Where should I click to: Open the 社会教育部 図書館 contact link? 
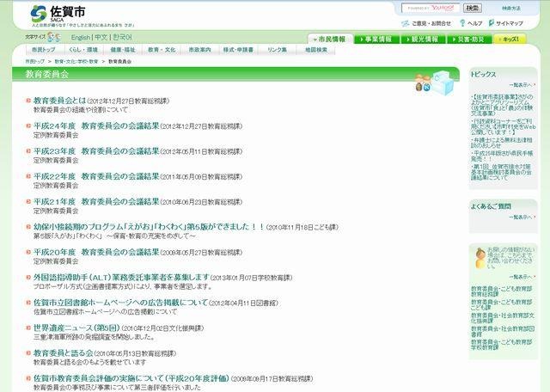point(503,331)
